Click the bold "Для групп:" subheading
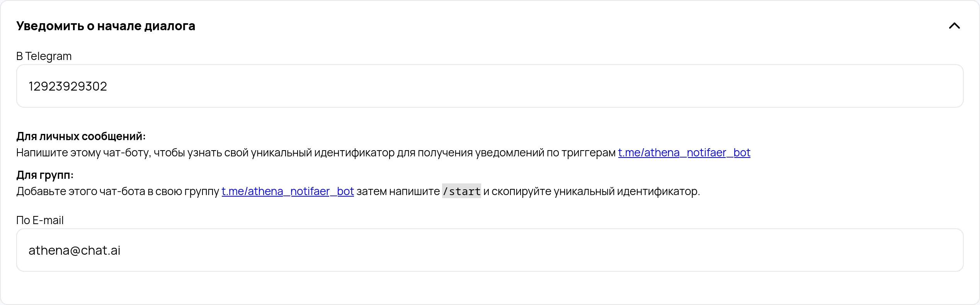The height and width of the screenshot is (305, 980). (45, 175)
